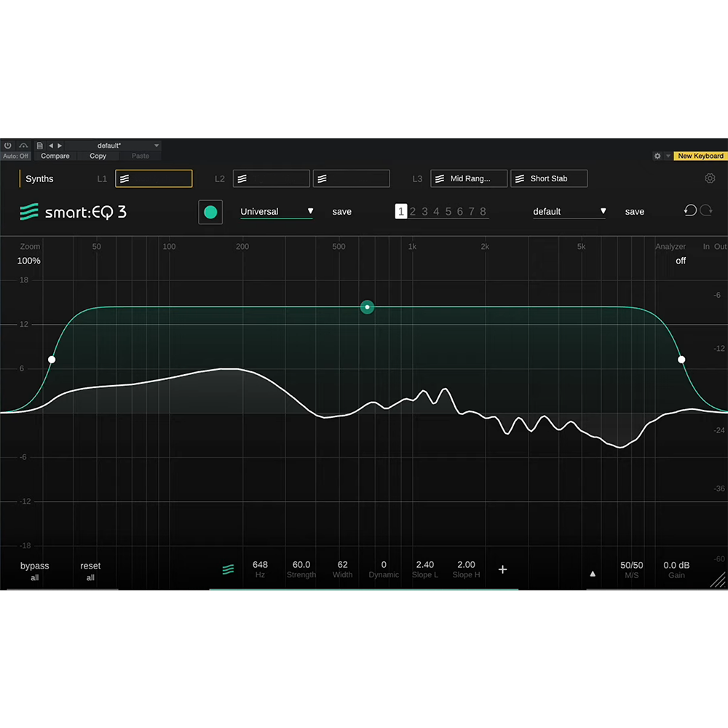Click the redo arrow icon

705,210
